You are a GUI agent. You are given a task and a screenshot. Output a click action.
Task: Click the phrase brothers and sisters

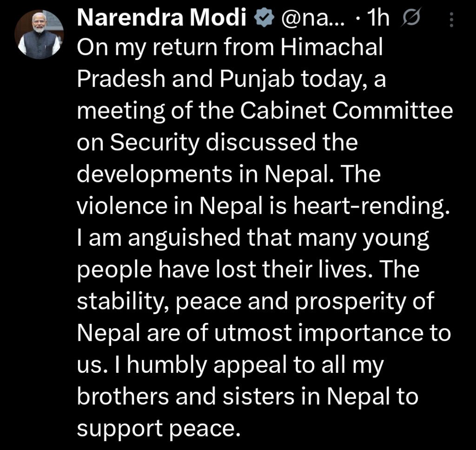(196, 396)
